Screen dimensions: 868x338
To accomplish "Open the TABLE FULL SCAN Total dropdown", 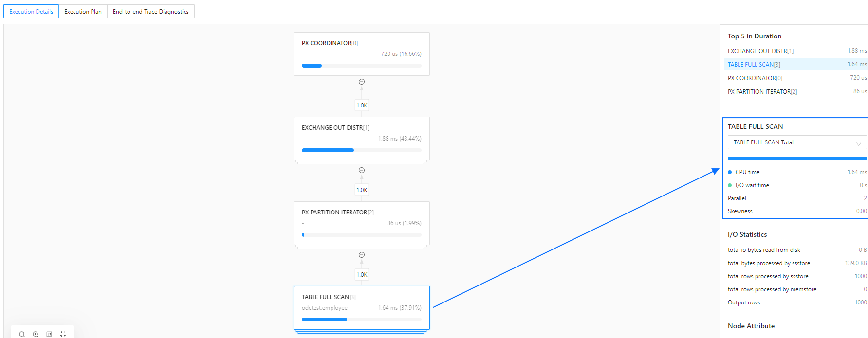I will pyautogui.click(x=797, y=142).
